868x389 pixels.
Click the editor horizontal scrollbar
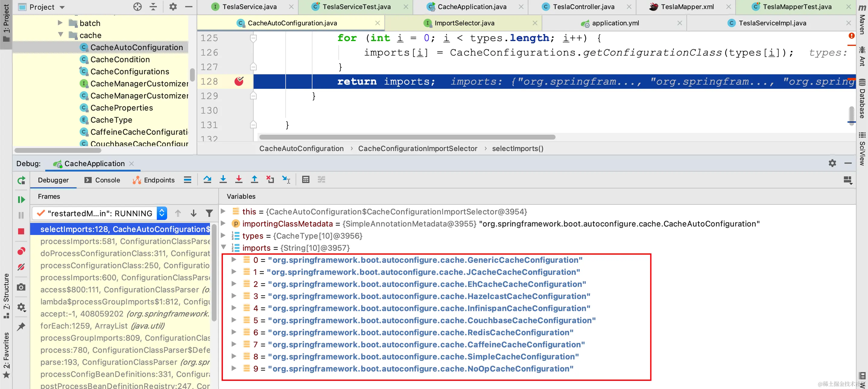[407, 137]
